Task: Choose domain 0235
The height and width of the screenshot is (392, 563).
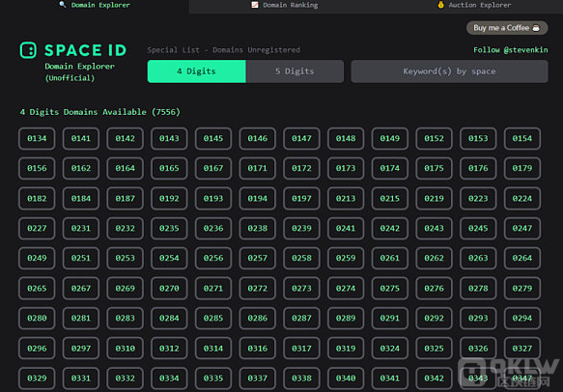Action: click(169, 228)
